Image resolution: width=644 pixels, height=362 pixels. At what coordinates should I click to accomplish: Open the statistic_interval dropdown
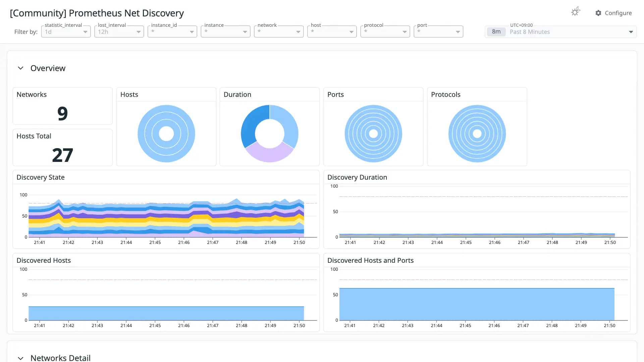coord(66,32)
